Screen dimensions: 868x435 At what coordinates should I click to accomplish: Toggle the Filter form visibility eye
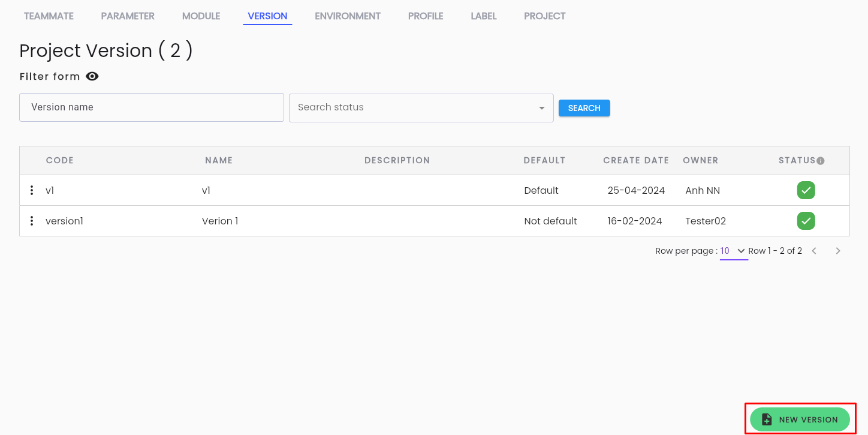[x=92, y=76]
